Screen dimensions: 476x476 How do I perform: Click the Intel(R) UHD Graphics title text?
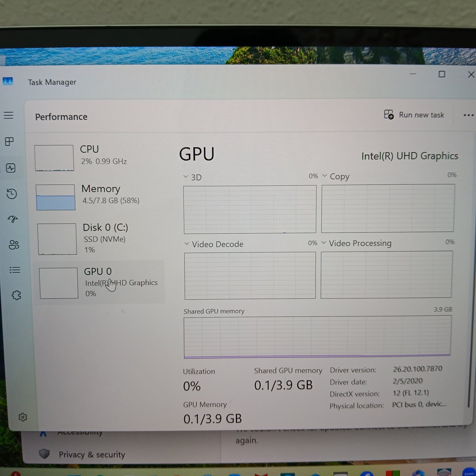(410, 156)
